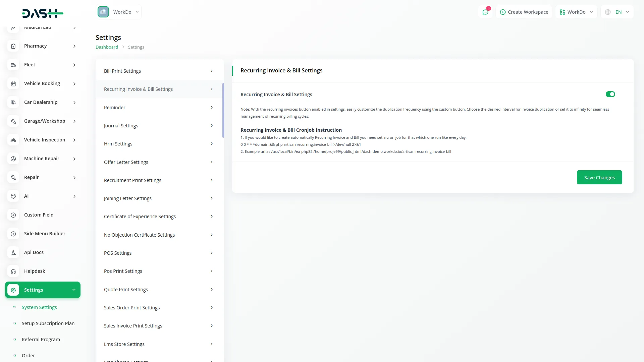Click the Helpdesk headset icon
Viewport: 644px width, 362px height.
click(x=13, y=271)
